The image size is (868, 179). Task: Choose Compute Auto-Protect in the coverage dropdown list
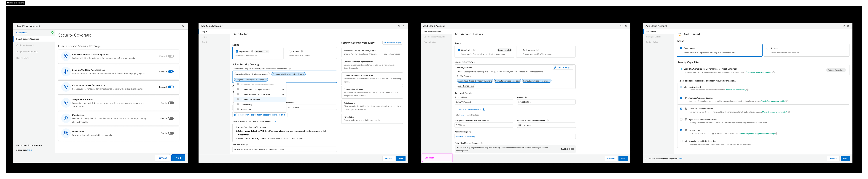coord(260,100)
